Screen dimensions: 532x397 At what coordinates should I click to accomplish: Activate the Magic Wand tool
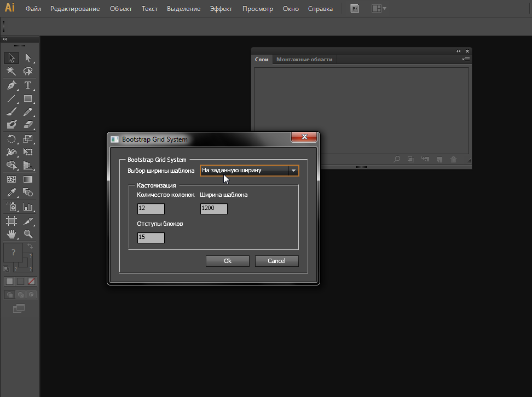coord(11,71)
